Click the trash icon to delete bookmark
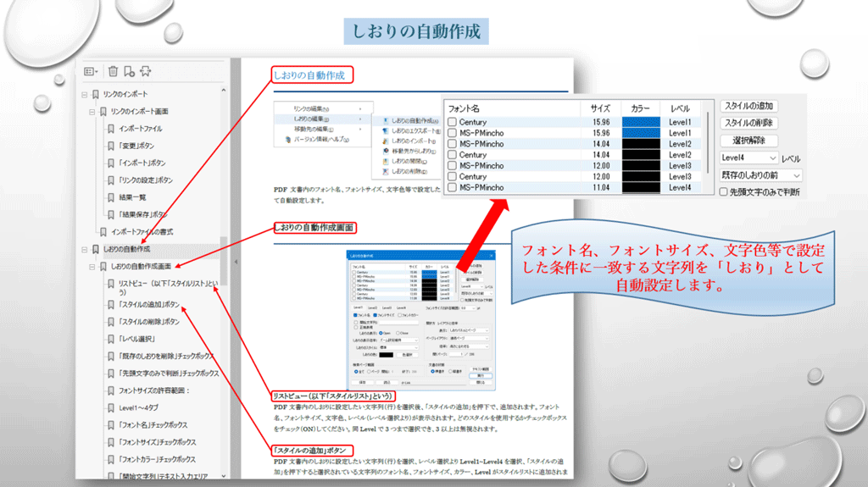Image resolution: width=868 pixels, height=487 pixels. click(x=113, y=71)
